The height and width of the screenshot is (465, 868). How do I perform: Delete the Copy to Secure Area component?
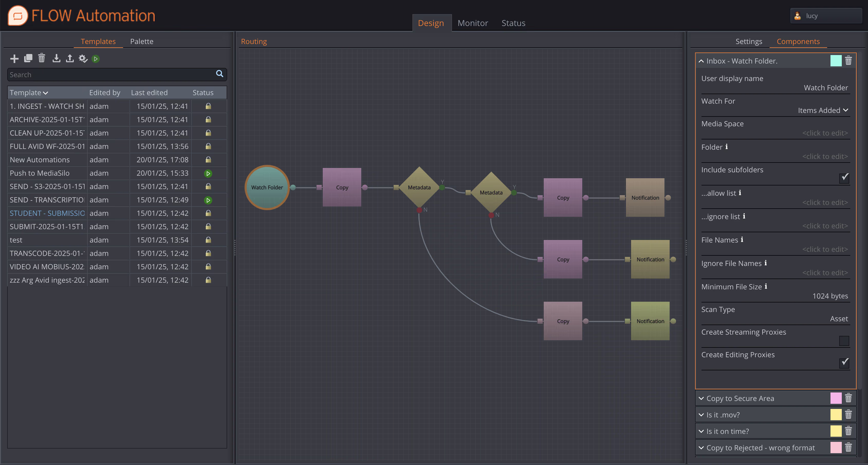tap(848, 398)
